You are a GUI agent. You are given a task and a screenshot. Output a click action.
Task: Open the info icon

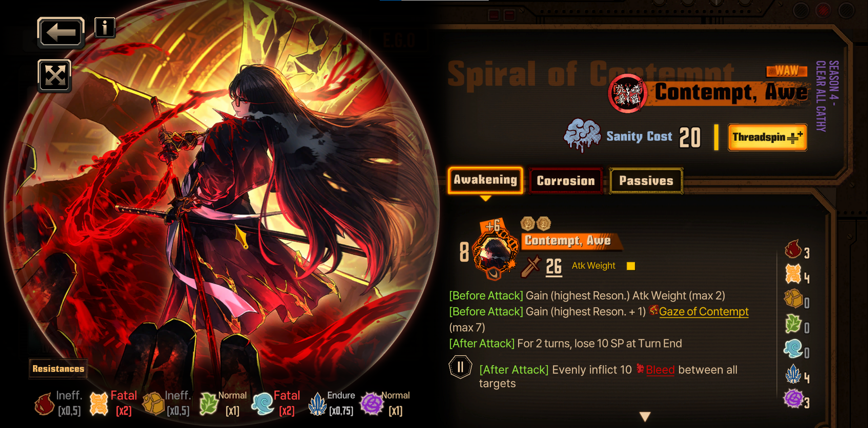[x=105, y=28]
